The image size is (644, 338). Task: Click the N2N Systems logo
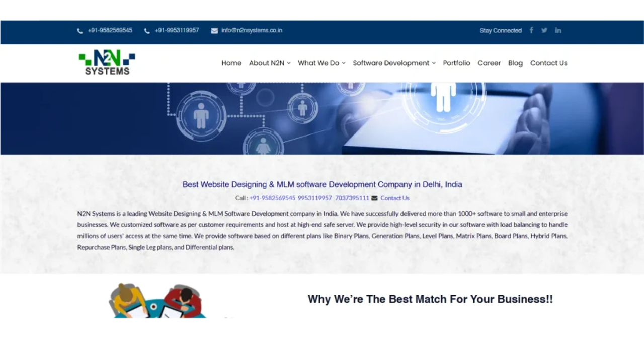107,62
